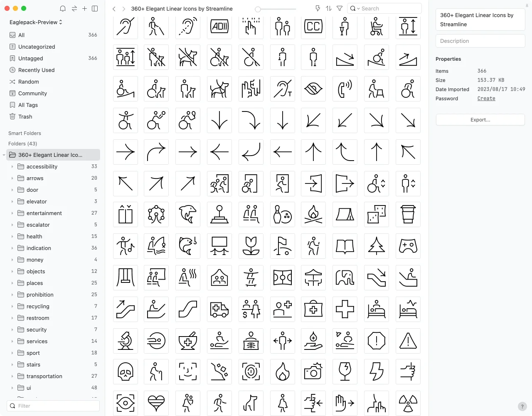The image size is (532, 416).
Task: Toggle the sidebar layout icon
Action: pos(95,8)
